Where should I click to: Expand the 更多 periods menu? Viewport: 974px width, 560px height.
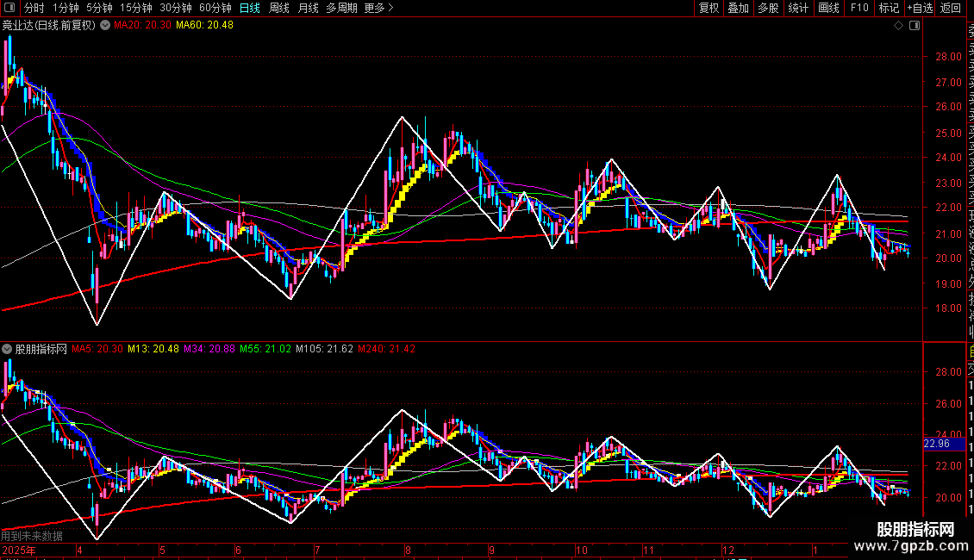[379, 8]
